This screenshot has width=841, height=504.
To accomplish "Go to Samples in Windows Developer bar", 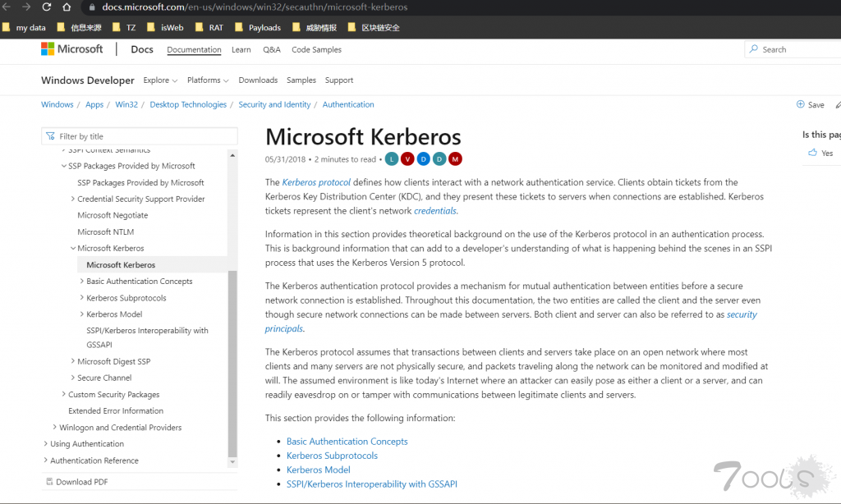I will 301,80.
